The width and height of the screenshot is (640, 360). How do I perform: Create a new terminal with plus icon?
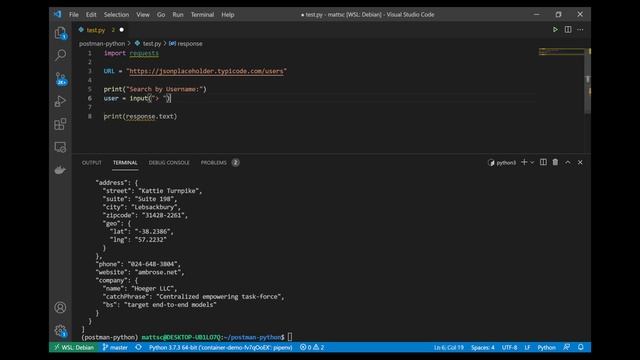(524, 162)
